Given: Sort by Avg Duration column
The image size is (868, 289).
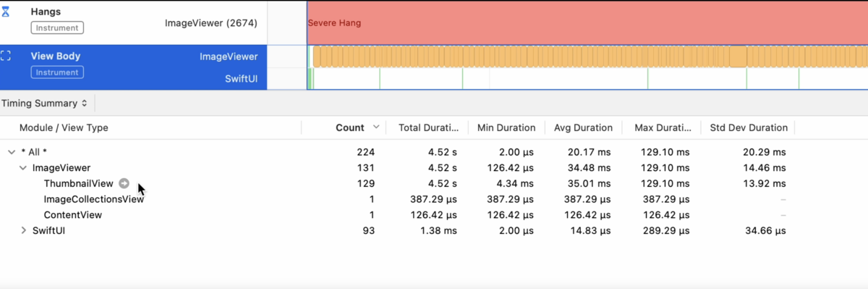Looking at the screenshot, I should point(583,127).
